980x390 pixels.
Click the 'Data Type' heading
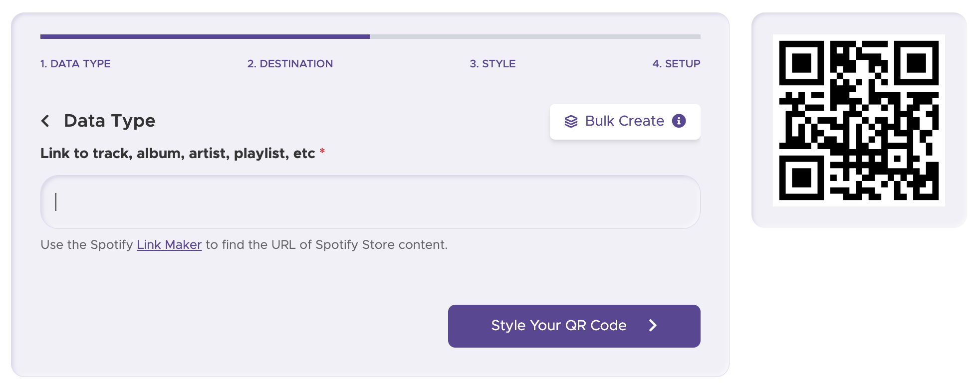(109, 121)
